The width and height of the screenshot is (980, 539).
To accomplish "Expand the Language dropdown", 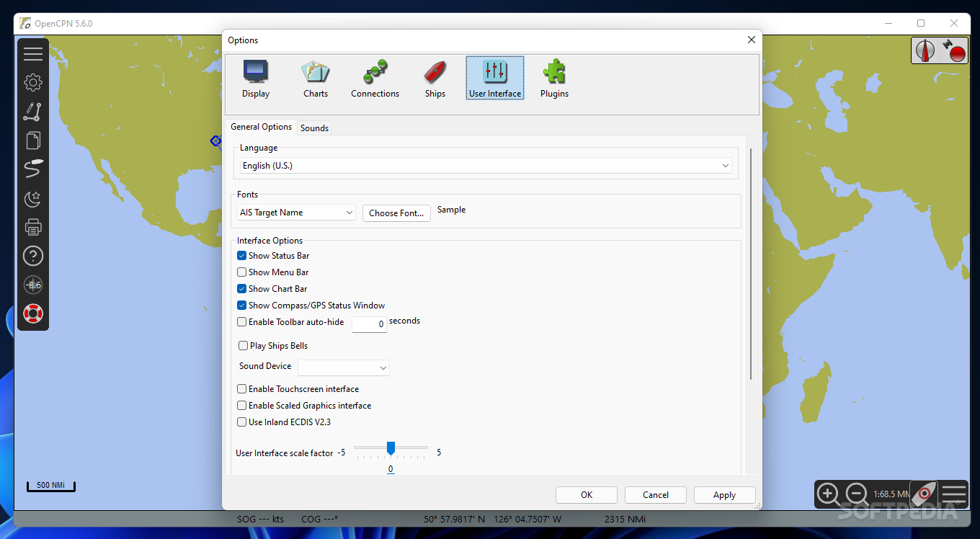I will pyautogui.click(x=486, y=166).
